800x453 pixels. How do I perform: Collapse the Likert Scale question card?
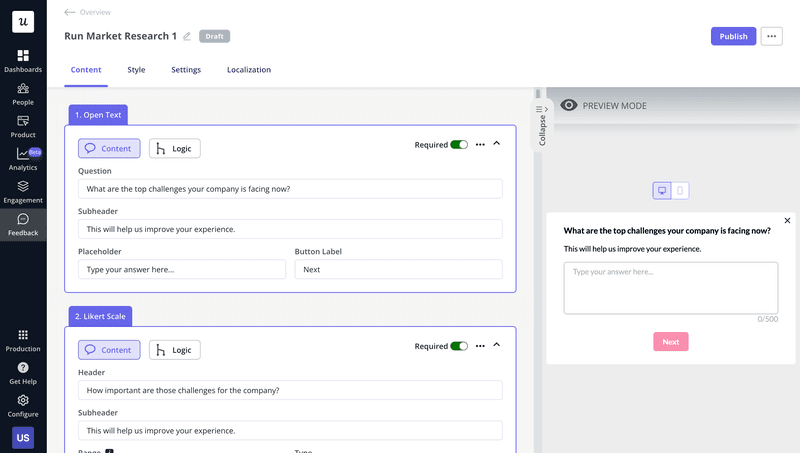click(x=497, y=345)
